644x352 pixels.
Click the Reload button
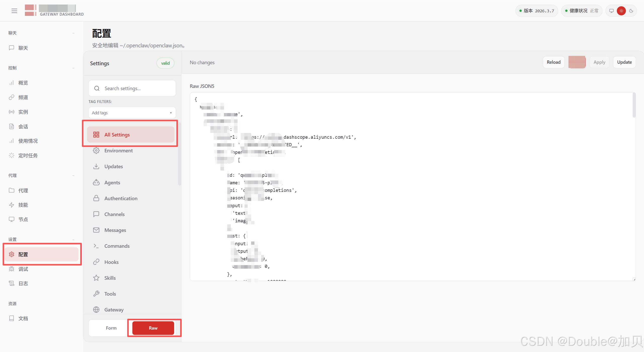[553, 62]
